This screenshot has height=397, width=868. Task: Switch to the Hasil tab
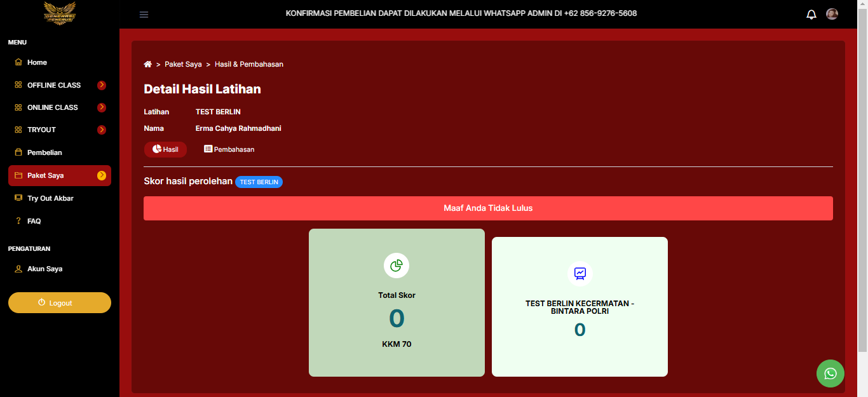click(165, 149)
